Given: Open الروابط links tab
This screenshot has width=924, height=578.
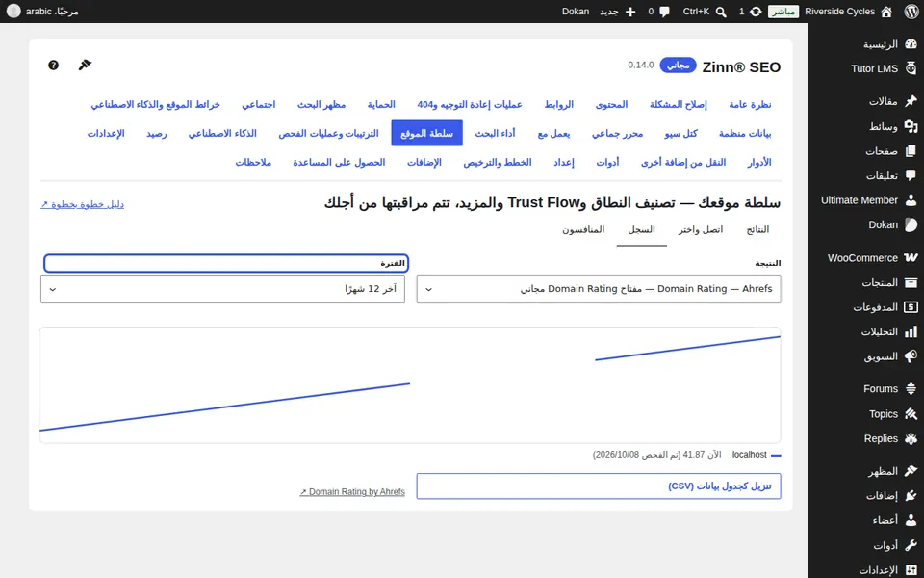Looking at the screenshot, I should 558,104.
